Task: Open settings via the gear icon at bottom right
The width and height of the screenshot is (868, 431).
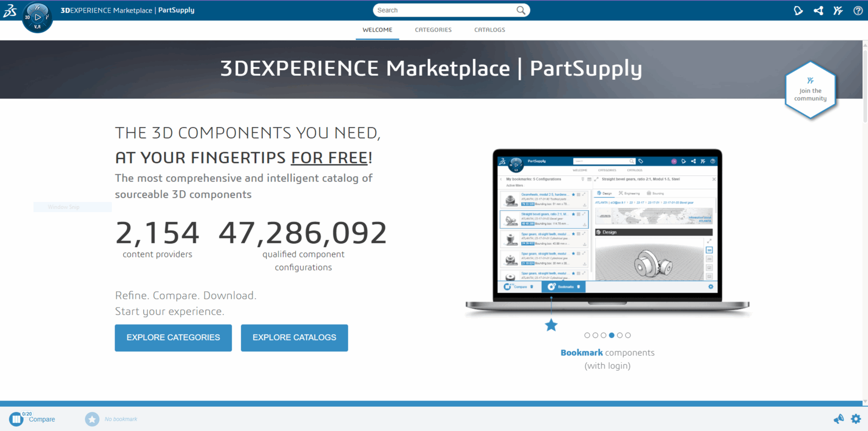Action: (x=856, y=419)
